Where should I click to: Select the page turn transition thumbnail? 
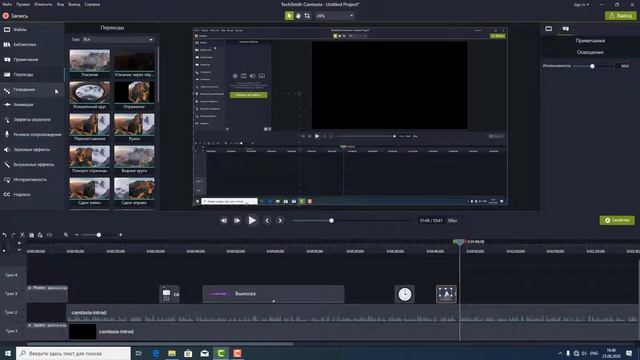[x=89, y=156]
